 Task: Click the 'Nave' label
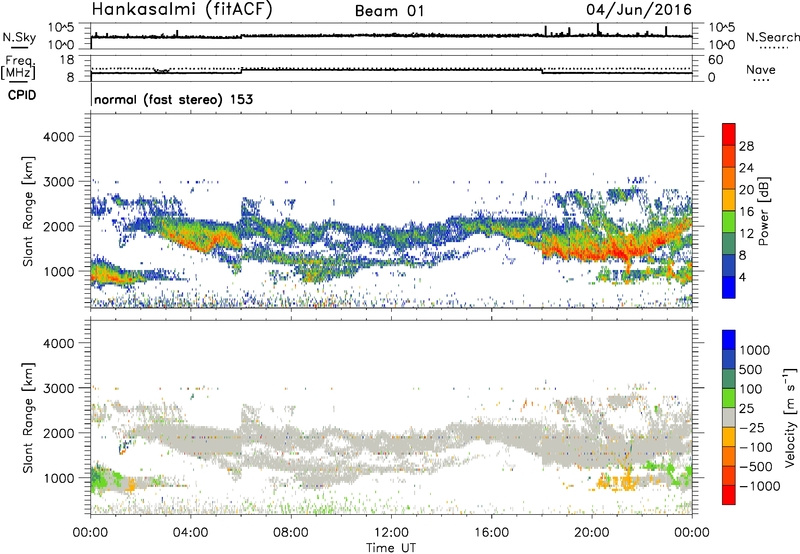click(761, 70)
